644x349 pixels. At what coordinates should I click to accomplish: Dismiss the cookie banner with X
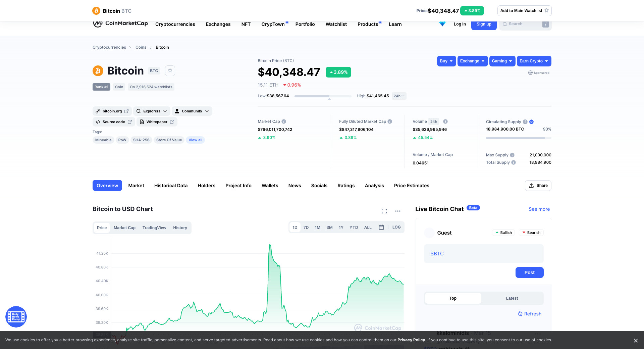636,340
